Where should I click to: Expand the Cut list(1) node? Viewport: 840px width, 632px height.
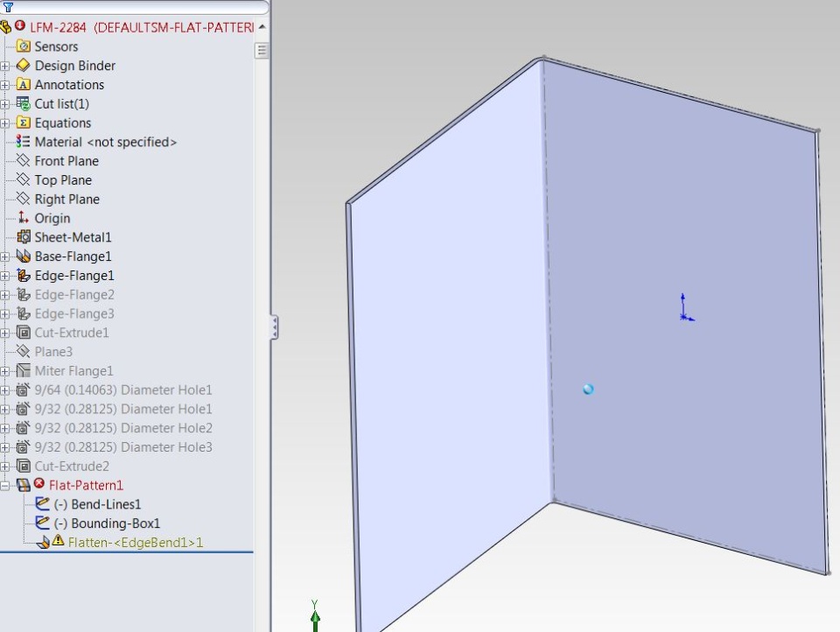point(5,104)
